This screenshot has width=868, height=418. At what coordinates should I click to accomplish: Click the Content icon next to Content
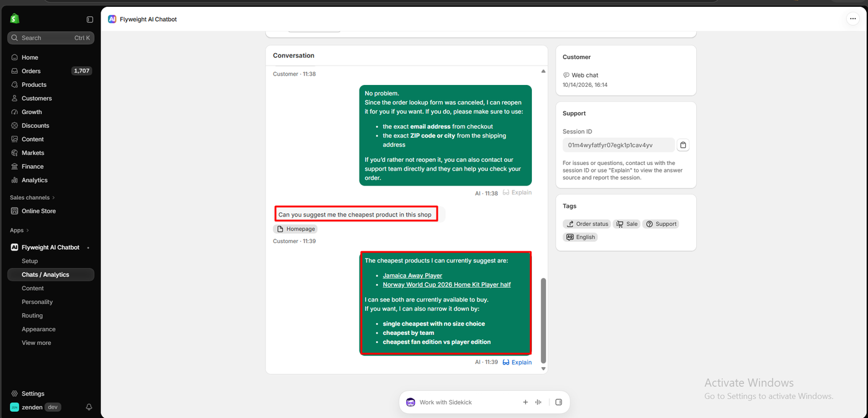(15, 139)
